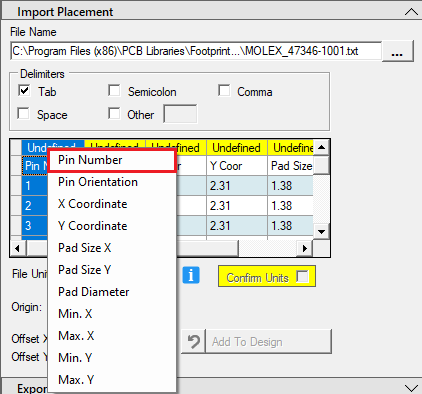422x394 pixels.
Task: Click the horizontal scroll right arrow
Action: (304, 248)
